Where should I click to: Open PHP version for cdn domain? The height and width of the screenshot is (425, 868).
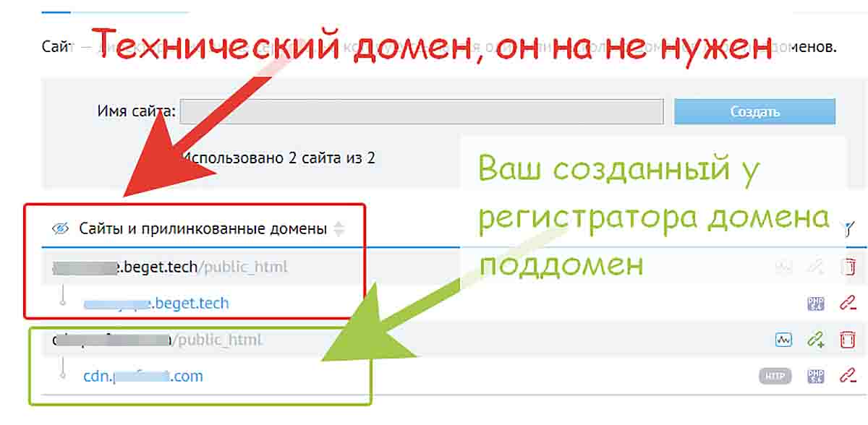point(816,376)
